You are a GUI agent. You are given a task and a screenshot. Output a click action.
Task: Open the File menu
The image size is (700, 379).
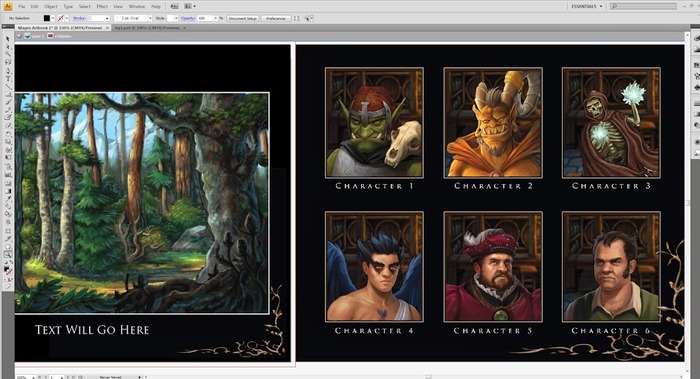click(21, 7)
